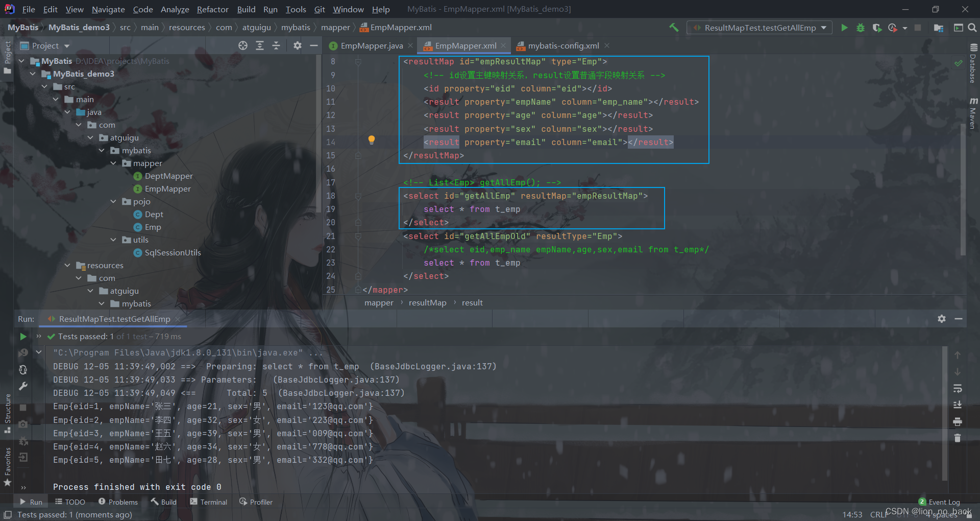Click the green Debug bug icon
The height and width of the screenshot is (521, 980).
point(861,28)
